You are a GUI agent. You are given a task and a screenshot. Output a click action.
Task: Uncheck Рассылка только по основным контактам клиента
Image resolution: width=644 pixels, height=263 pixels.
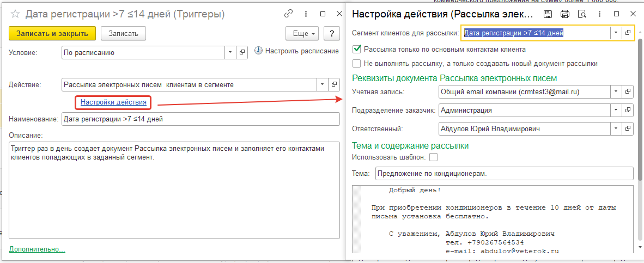click(357, 49)
